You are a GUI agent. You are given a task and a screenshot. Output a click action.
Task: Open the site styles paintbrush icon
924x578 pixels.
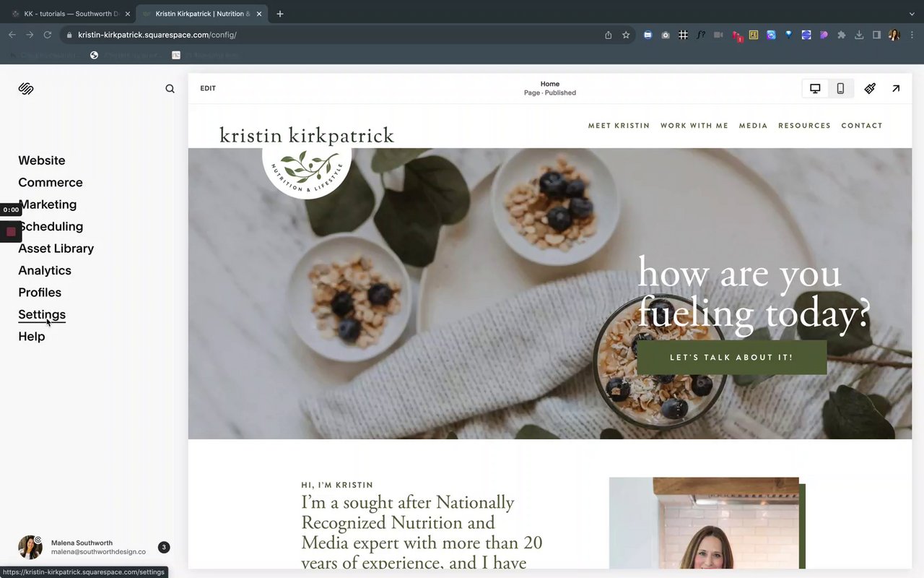click(870, 88)
